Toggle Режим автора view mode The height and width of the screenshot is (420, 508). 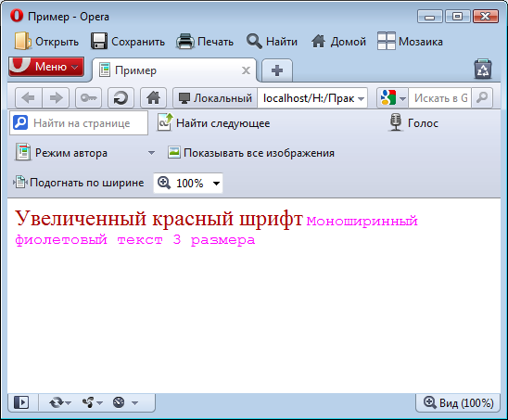[x=61, y=153]
